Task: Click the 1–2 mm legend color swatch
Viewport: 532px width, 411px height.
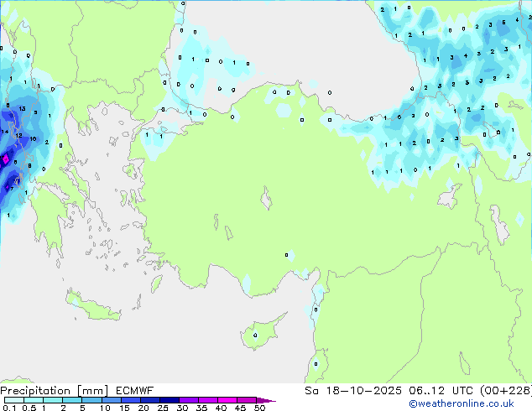Action: coord(53,400)
